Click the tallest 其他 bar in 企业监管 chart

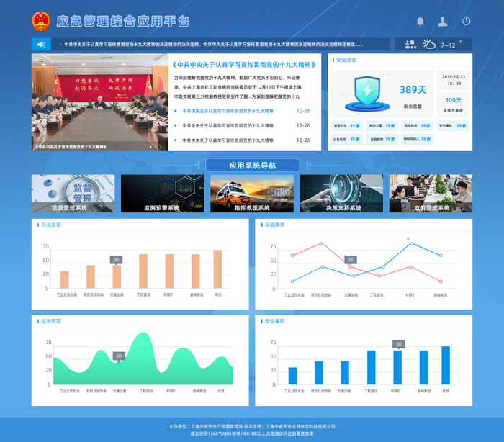[x=217, y=269]
